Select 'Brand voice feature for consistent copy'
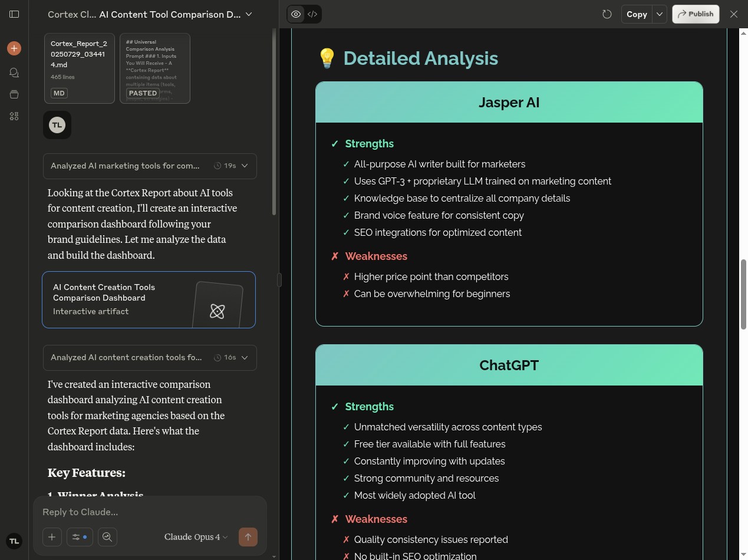 point(439,215)
